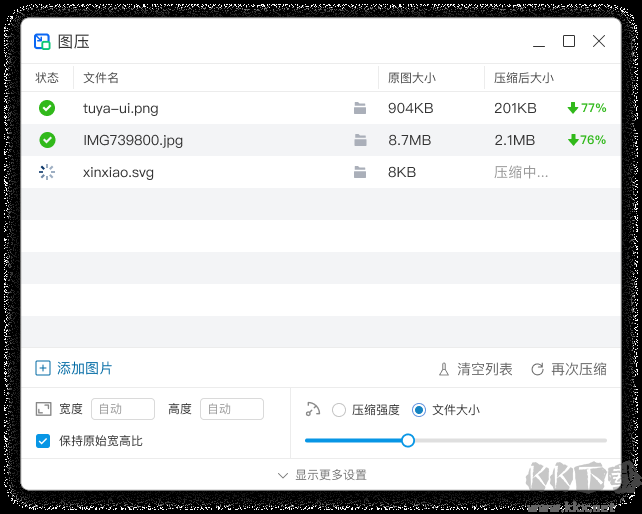
Task: Open folder for tuya-ui.png
Action: 360,108
